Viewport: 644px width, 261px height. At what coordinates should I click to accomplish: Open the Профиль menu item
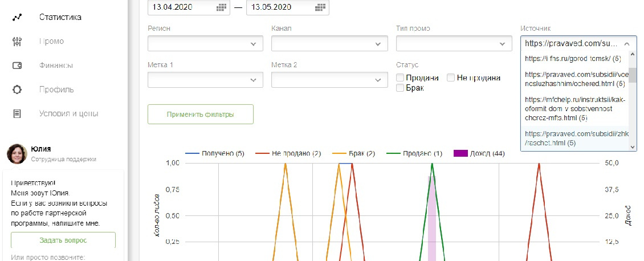[56, 89]
